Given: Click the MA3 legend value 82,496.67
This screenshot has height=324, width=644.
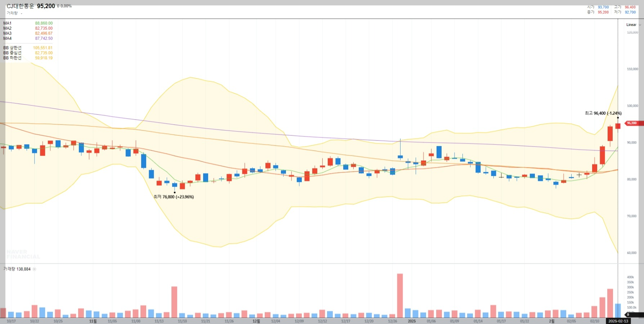Looking at the screenshot, I should [x=44, y=34].
